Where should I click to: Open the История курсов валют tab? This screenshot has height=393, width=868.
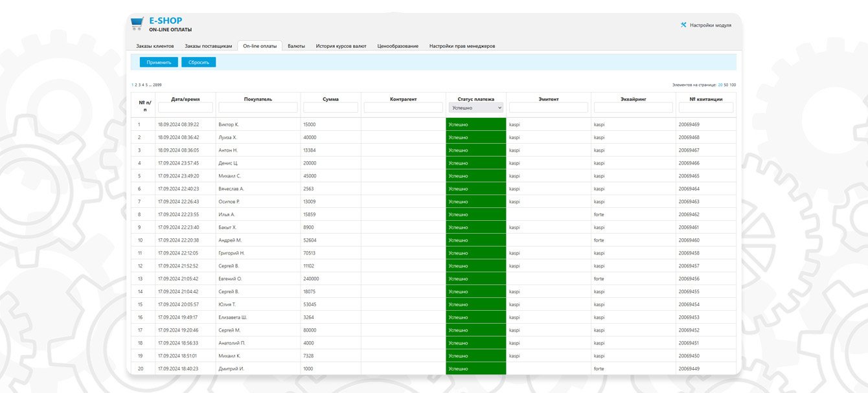(x=341, y=46)
